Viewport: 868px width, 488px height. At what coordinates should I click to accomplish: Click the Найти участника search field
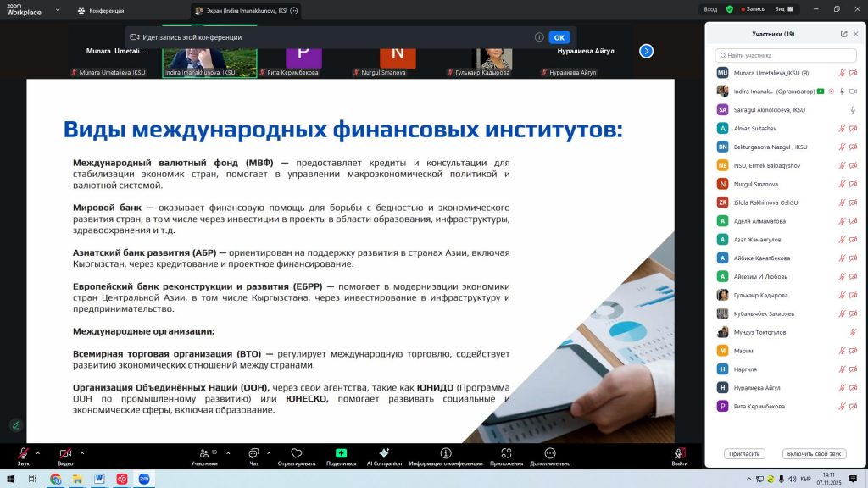pos(788,54)
